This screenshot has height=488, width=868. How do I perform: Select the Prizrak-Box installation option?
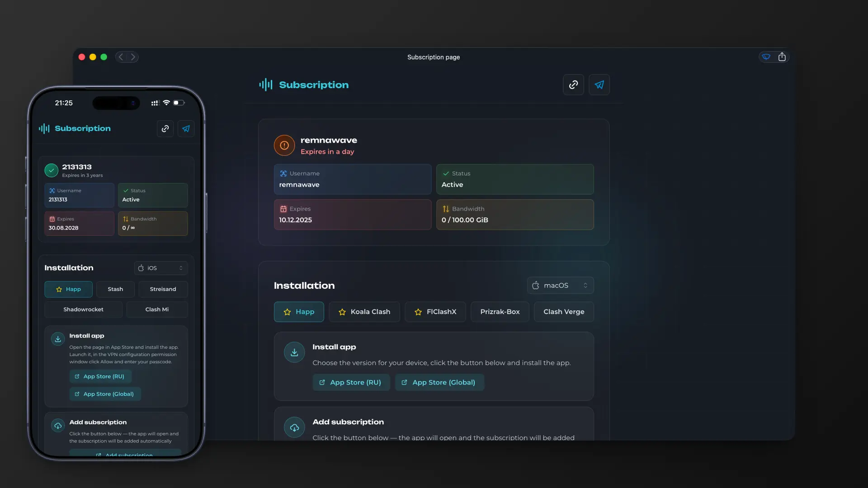(x=500, y=312)
